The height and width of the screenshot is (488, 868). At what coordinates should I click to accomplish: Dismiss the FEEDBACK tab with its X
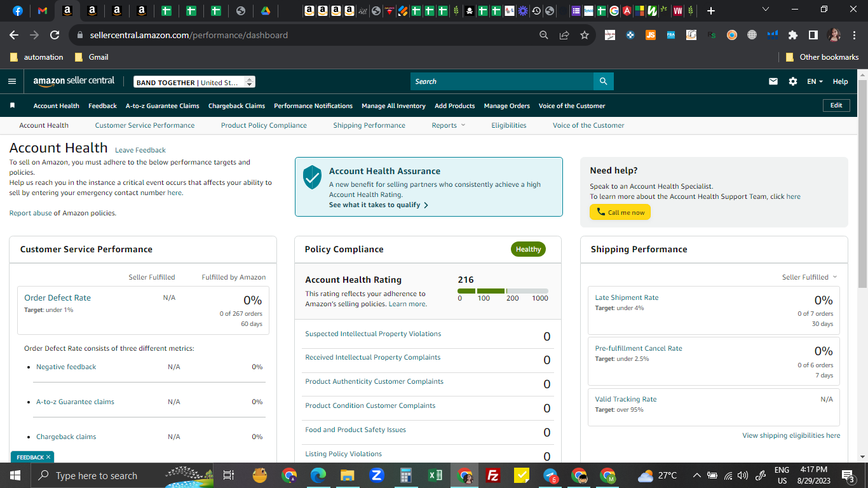click(50, 457)
